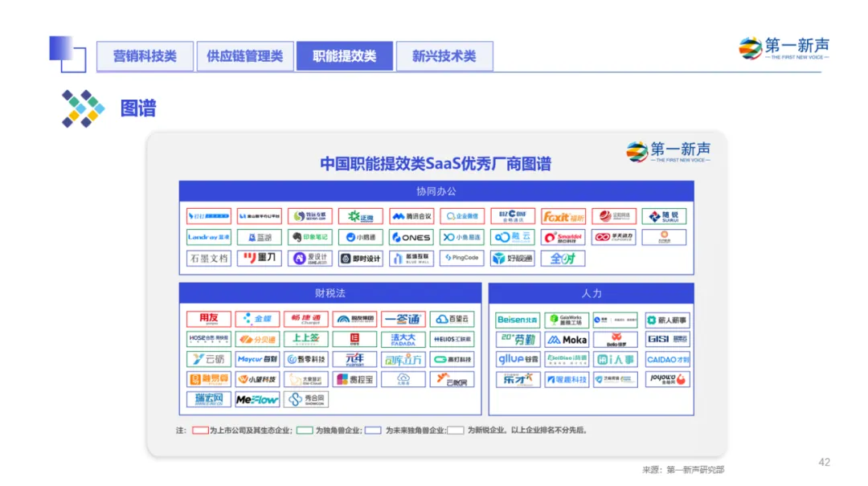The height and width of the screenshot is (486, 868).
Task: Click the 2号人事部 (20°劳勤) logo
Action: (518, 339)
